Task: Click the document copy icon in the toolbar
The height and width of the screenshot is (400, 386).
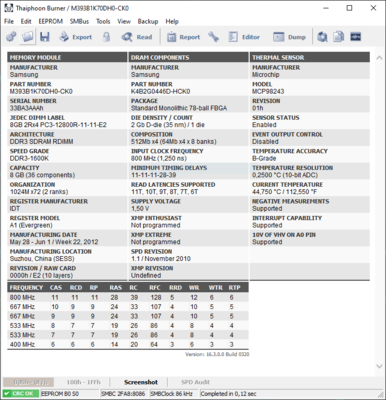Action: pyautogui.click(x=339, y=37)
